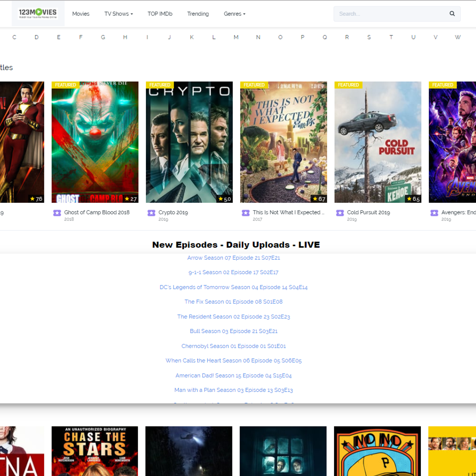Open the No No poster
Screen dimensions: 476x476
(377, 451)
